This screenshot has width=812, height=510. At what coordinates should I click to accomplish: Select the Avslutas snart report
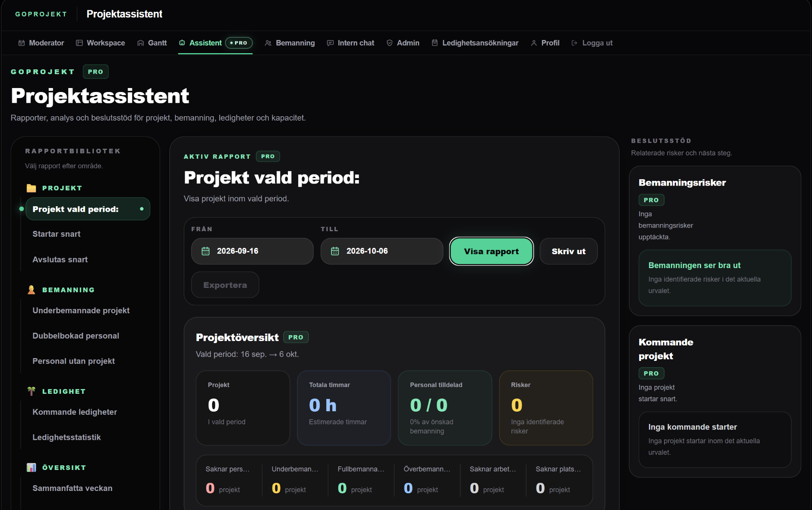(88, 259)
